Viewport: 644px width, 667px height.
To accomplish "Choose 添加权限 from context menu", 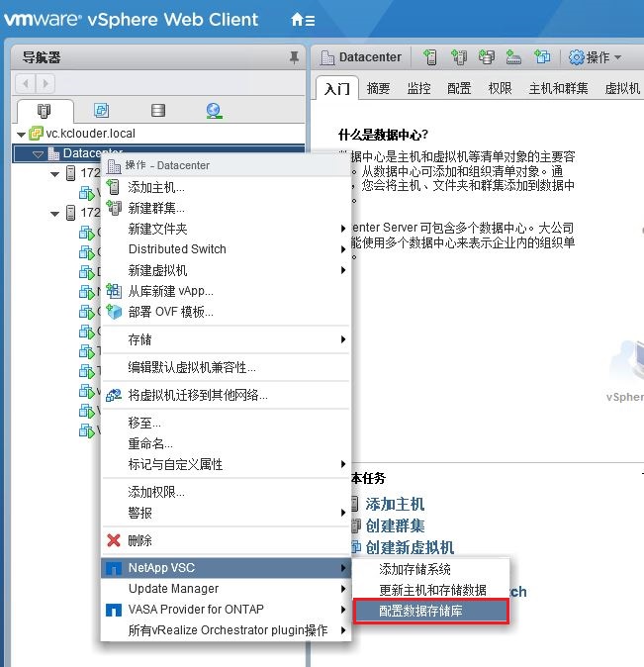I will coord(227,492).
